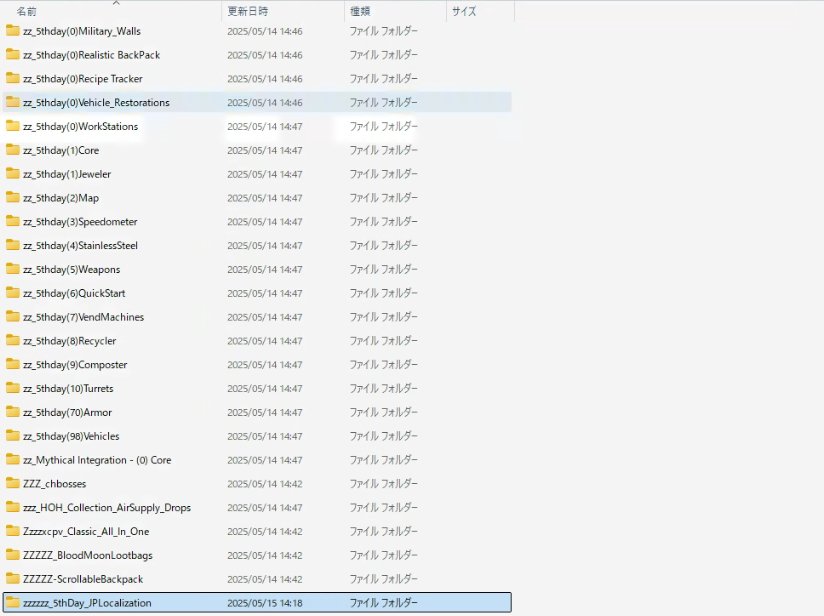
Task: Click folder icon of zz_5thday(9)Composter
Action: [13, 365]
